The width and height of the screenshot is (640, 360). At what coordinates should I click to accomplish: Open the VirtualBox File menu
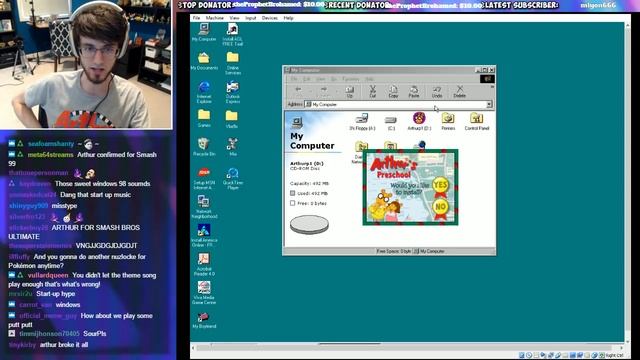[x=196, y=18]
